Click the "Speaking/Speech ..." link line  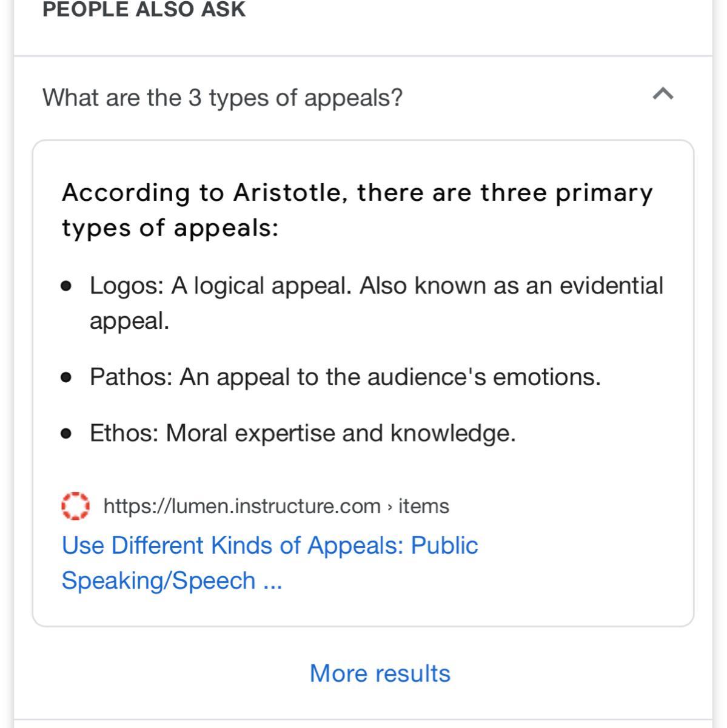pyautogui.click(x=172, y=581)
